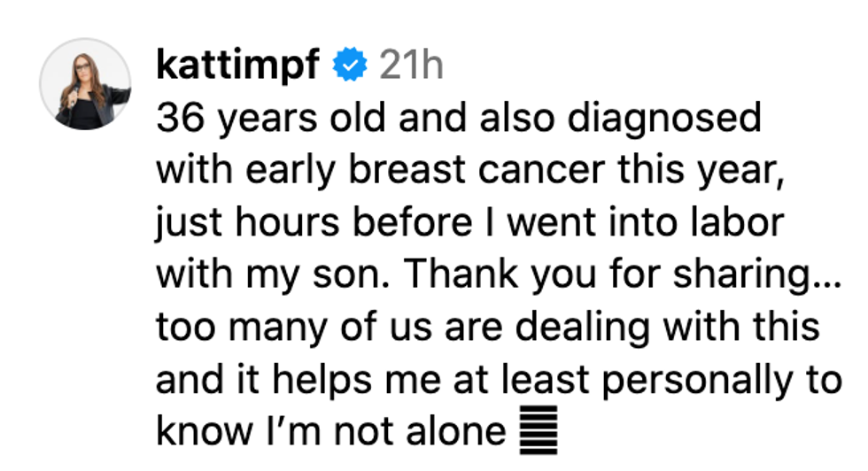Viewport: 868px width, 471px height.
Task: Click the 21h comment timestamp
Action: 411,66
